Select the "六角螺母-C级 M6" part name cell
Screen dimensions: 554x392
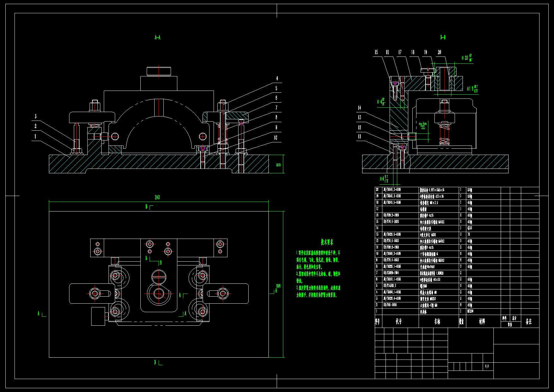pos(429,305)
